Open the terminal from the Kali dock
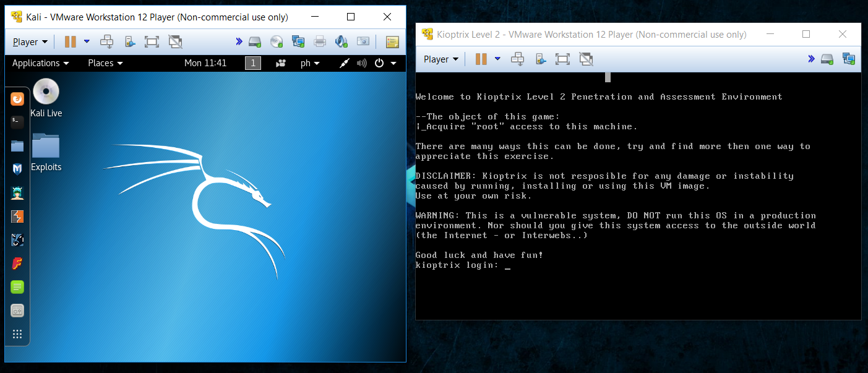This screenshot has width=868, height=373. coord(17,122)
